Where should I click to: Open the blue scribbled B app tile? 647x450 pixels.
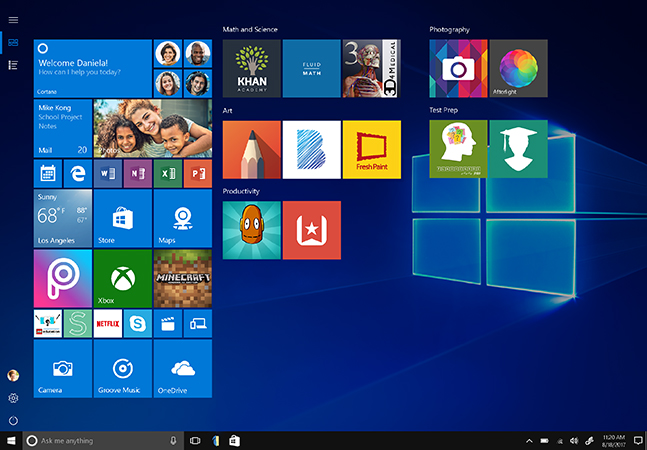tap(312, 149)
